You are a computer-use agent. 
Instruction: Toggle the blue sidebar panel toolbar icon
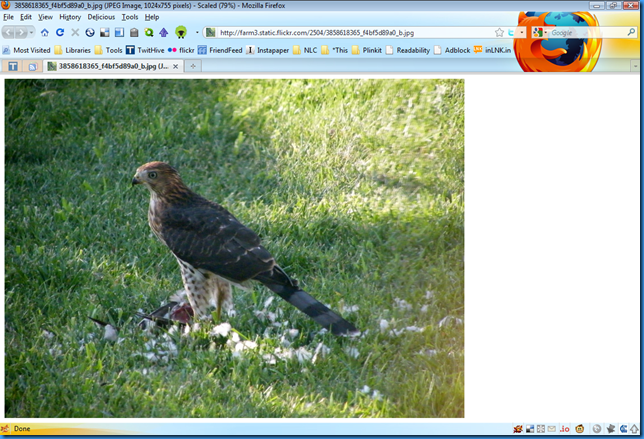120,32
